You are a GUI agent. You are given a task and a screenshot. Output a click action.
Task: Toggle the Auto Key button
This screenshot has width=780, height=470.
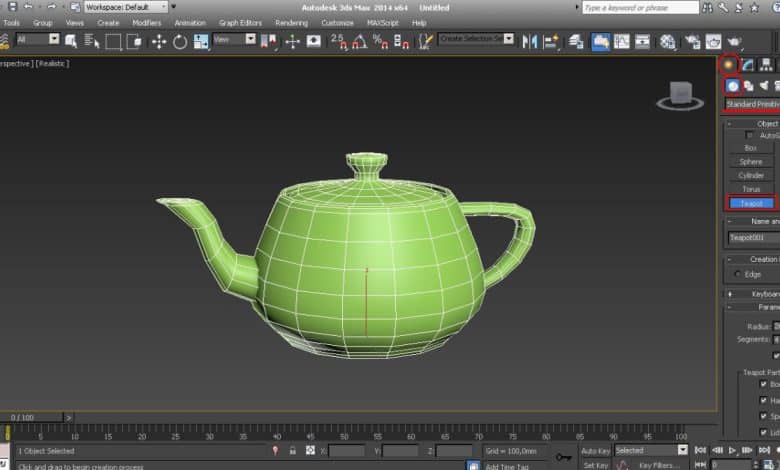595,451
